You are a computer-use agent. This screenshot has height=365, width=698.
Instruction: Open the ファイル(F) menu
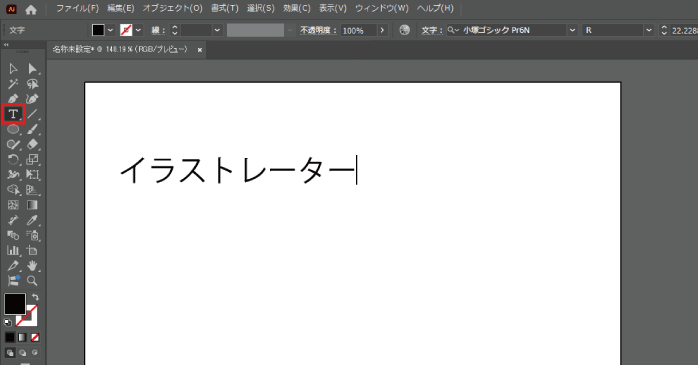77,8
